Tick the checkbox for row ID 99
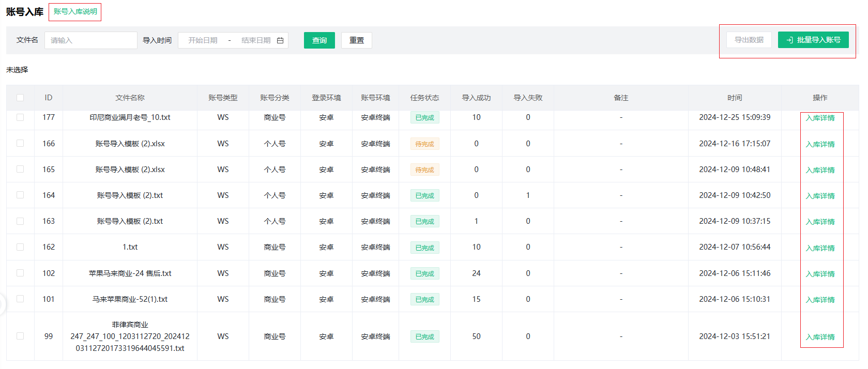868x369 pixels. tap(20, 336)
